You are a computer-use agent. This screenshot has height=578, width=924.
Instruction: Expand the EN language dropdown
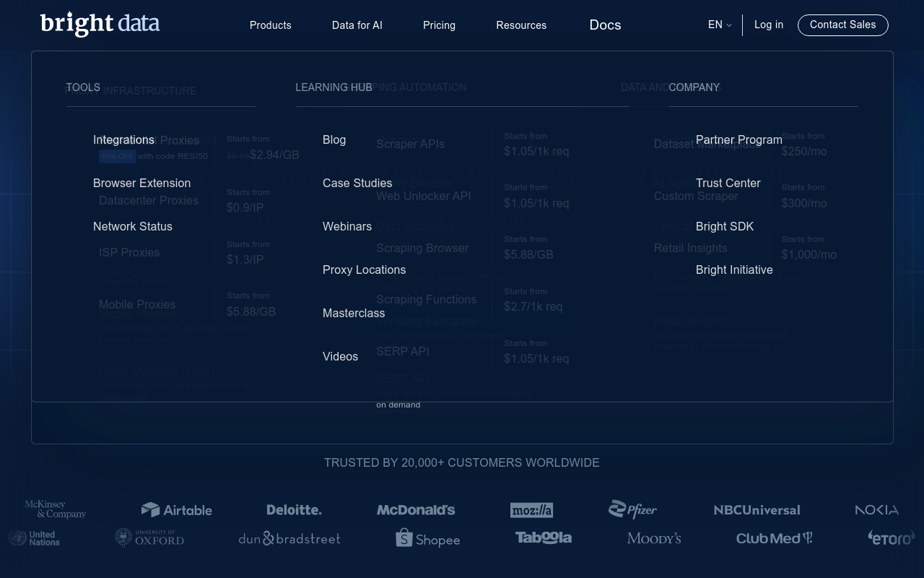tap(720, 25)
